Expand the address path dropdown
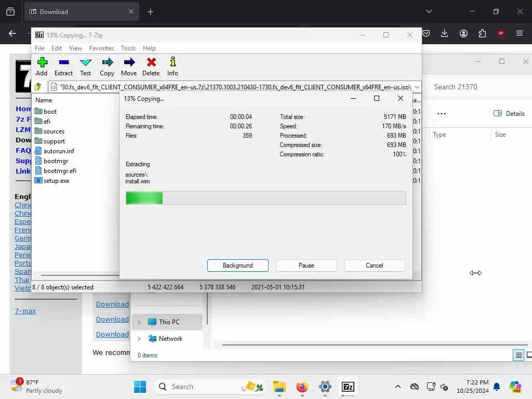532x399 pixels. [417, 87]
